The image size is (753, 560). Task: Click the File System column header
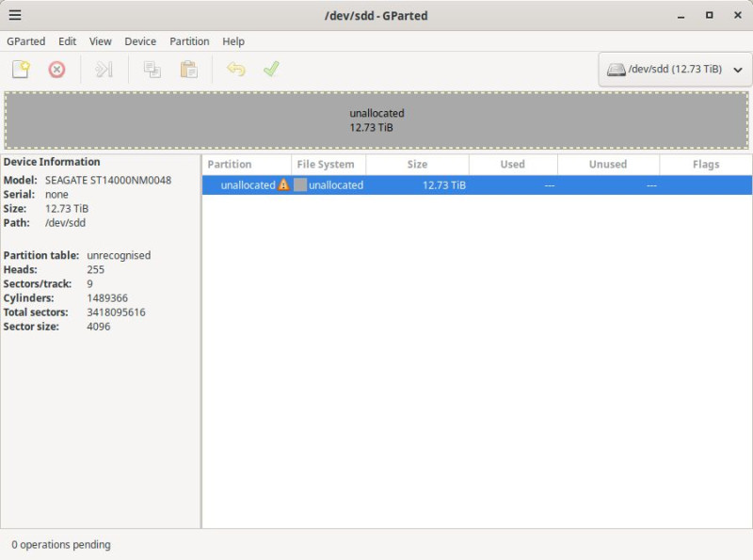point(328,165)
